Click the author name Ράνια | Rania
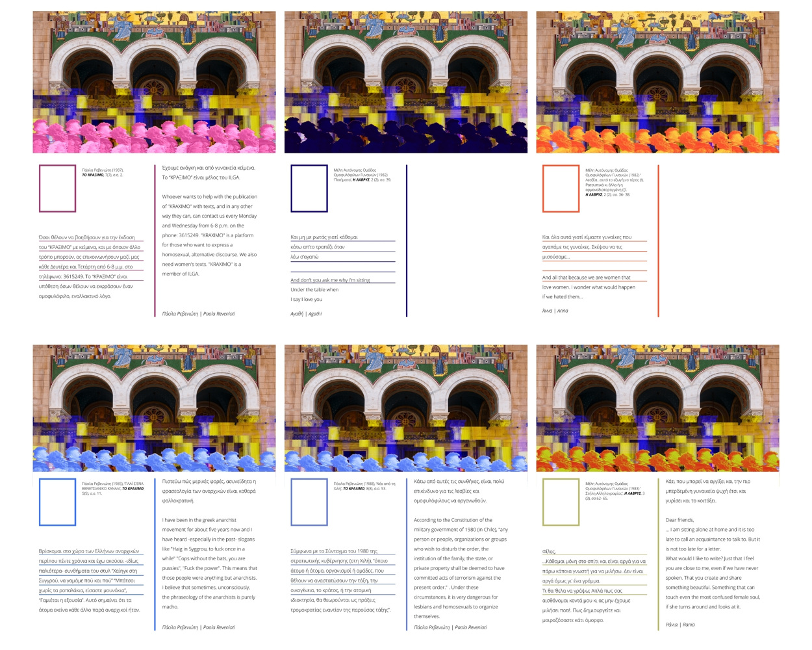 (x=680, y=625)
